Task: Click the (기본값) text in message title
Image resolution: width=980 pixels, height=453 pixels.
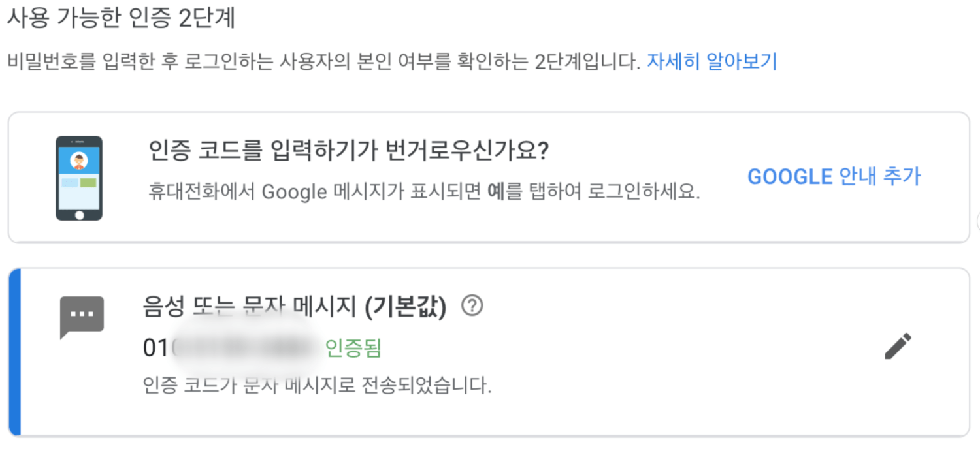Action: pos(406,306)
